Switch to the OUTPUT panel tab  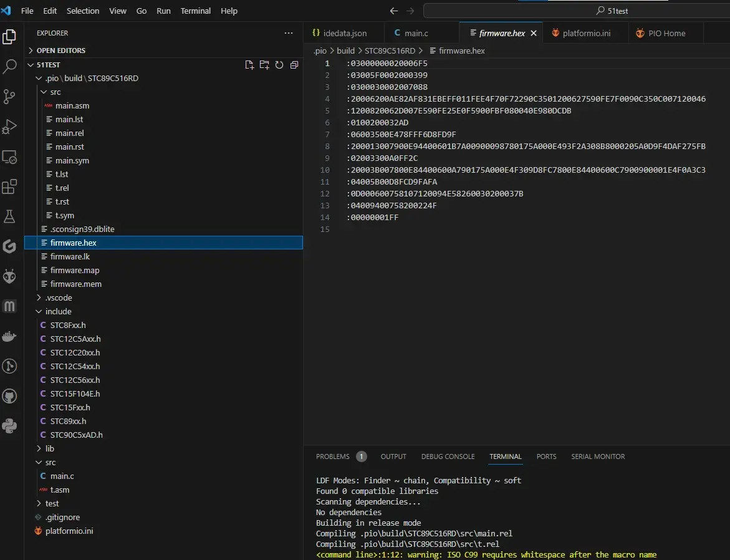393,456
